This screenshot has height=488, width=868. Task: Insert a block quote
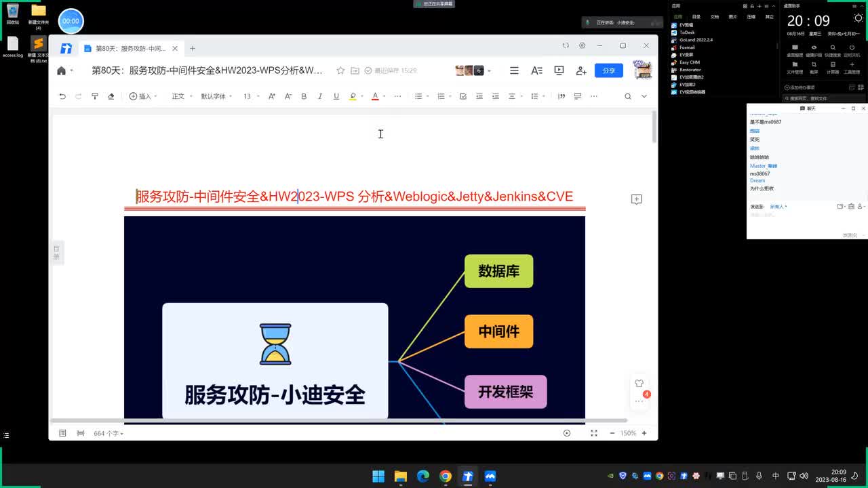tap(561, 96)
